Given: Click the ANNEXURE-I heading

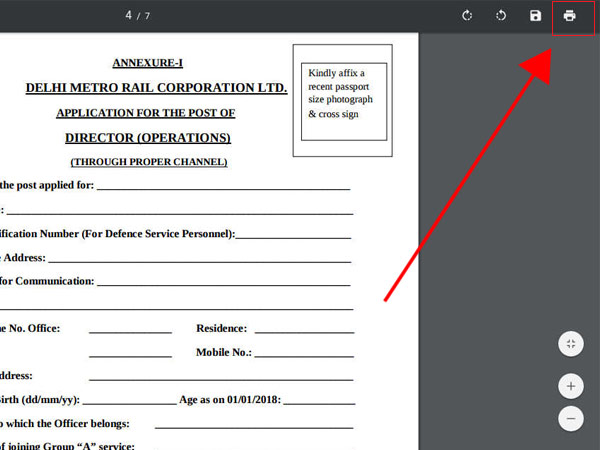Looking at the screenshot, I should 147,63.
